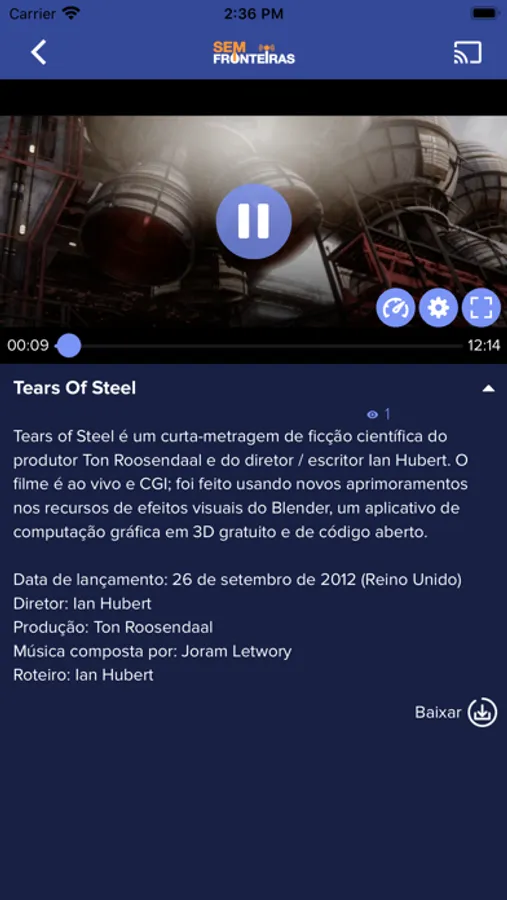Enter fullscreen mode icon

tap(482, 308)
